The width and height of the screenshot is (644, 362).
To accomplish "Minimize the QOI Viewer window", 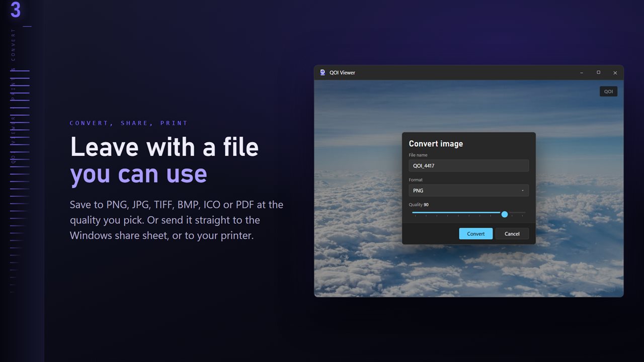I will tap(582, 72).
